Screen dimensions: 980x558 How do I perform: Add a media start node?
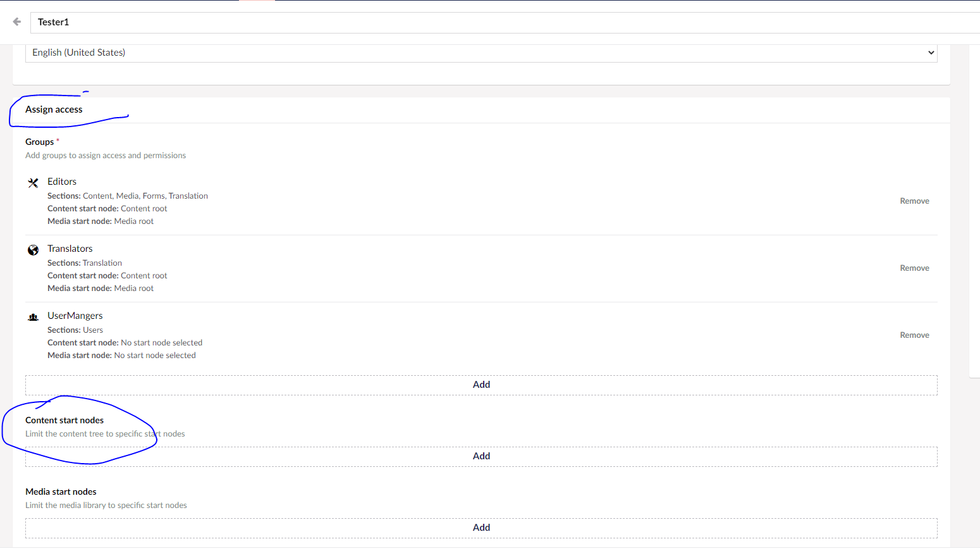pyautogui.click(x=481, y=528)
